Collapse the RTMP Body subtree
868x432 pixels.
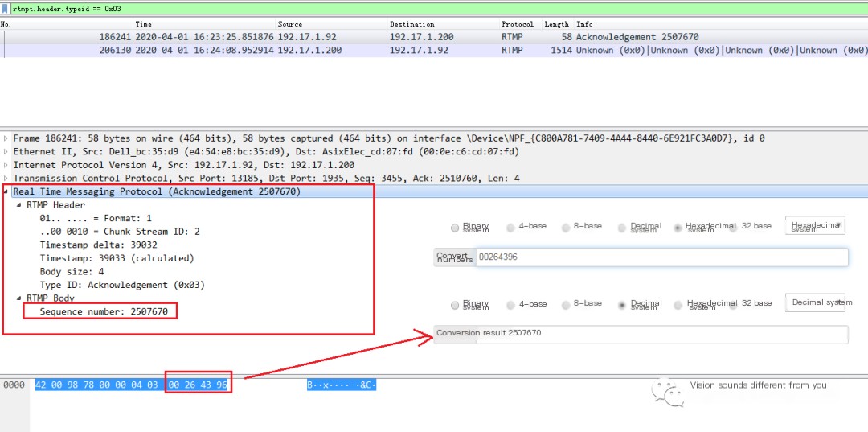[19, 298]
